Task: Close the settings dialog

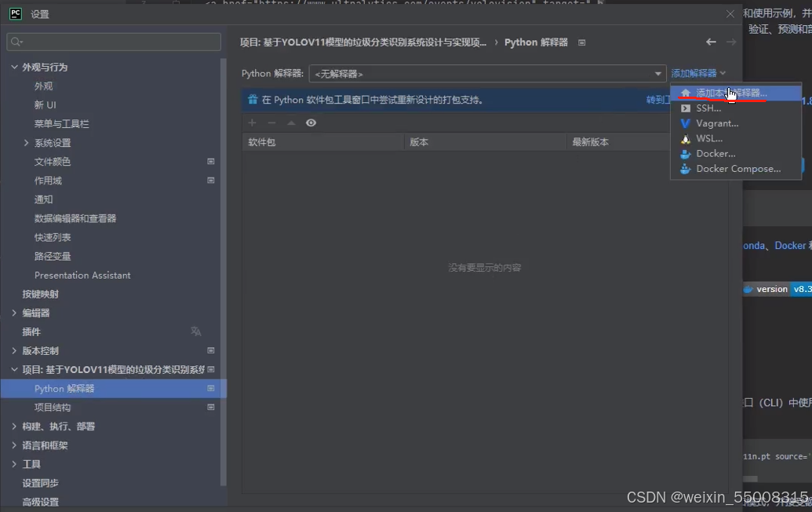Action: tap(730, 14)
